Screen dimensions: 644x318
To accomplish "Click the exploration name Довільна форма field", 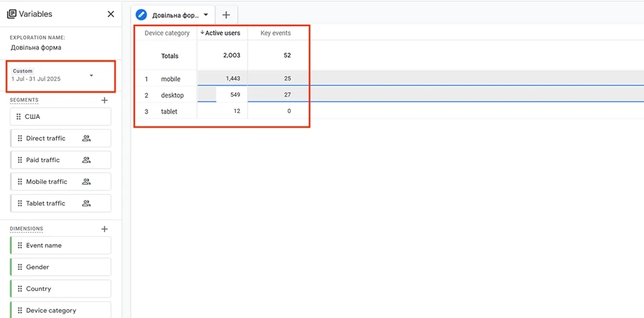I will point(36,47).
